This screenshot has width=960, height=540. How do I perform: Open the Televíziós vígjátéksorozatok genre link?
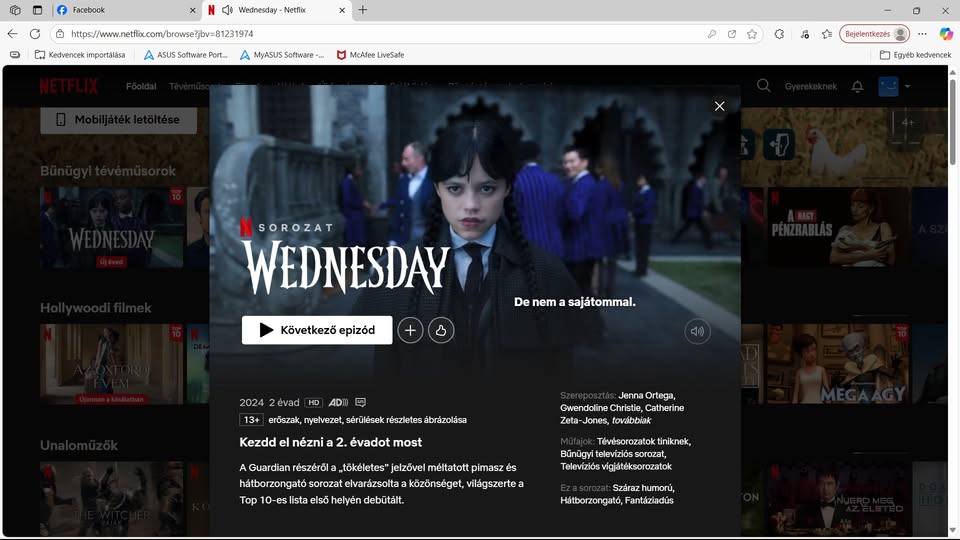(616, 467)
